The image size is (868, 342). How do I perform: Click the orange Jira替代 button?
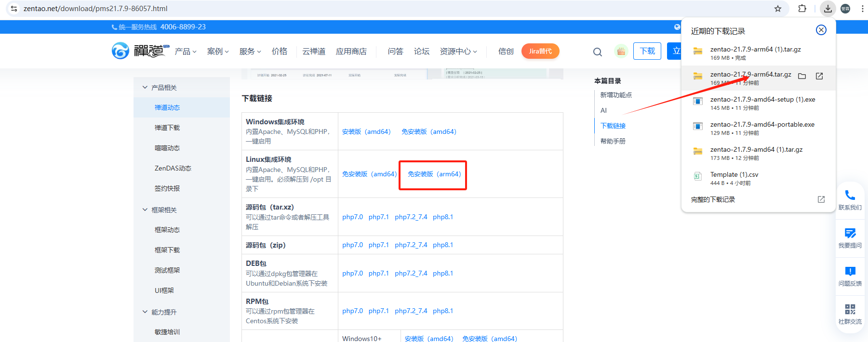point(540,51)
